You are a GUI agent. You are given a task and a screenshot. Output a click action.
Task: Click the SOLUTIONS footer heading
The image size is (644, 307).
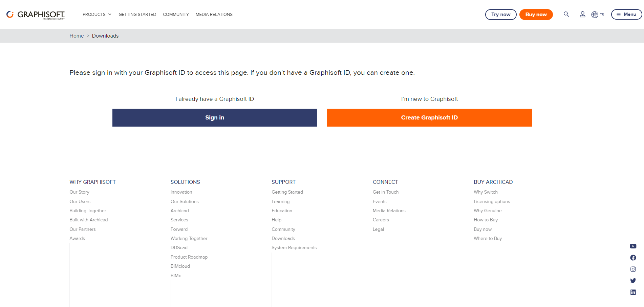[x=185, y=182]
